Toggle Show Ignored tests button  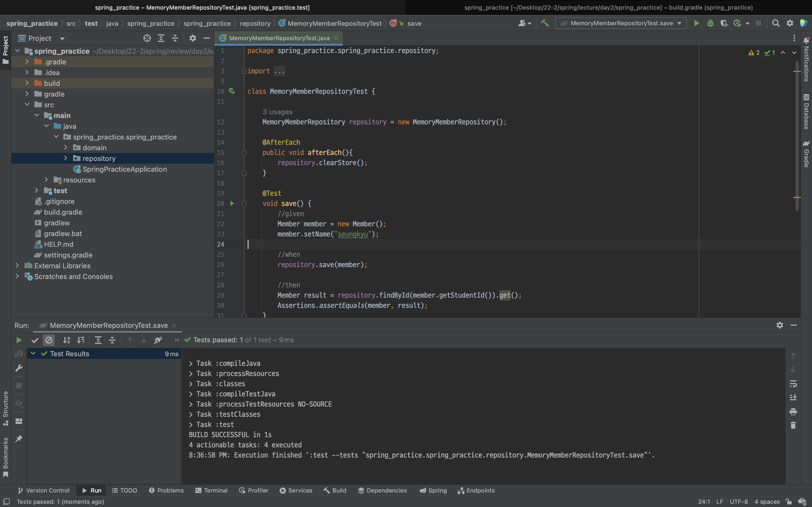coord(49,340)
